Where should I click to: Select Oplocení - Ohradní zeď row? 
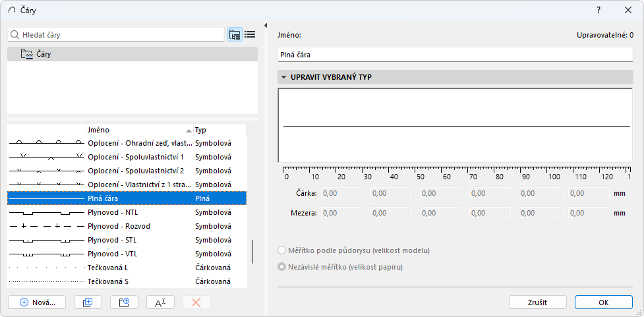[127, 143]
